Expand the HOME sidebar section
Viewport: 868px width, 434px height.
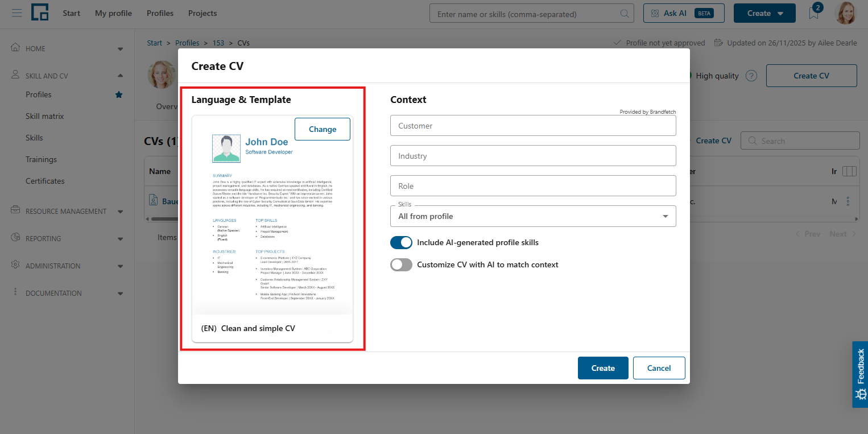(x=120, y=49)
